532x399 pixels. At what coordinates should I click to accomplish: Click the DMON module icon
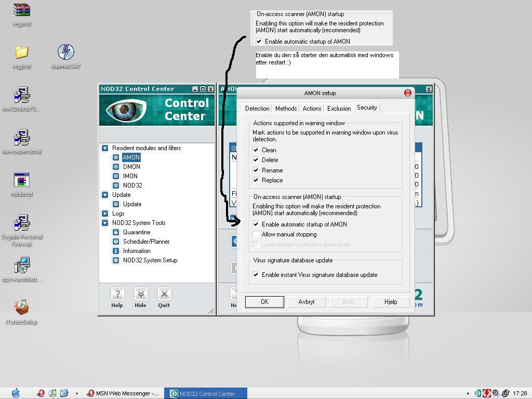point(116,167)
